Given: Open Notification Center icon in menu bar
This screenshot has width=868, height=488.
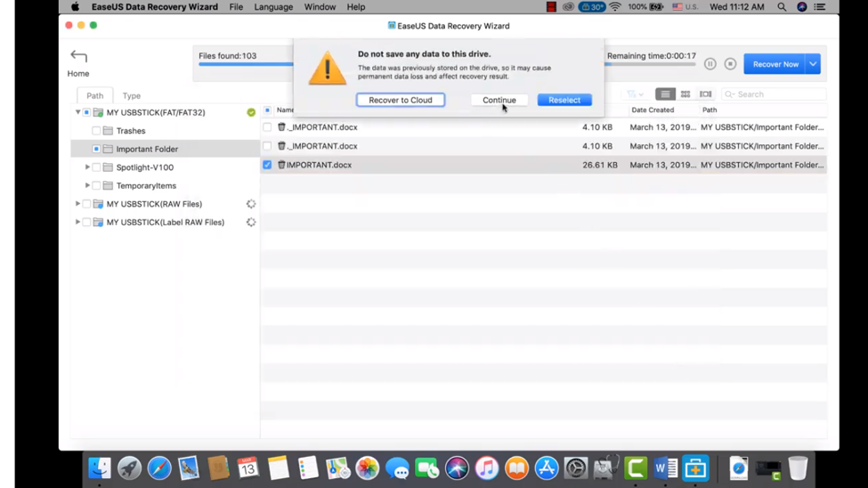Looking at the screenshot, I should click(820, 6).
